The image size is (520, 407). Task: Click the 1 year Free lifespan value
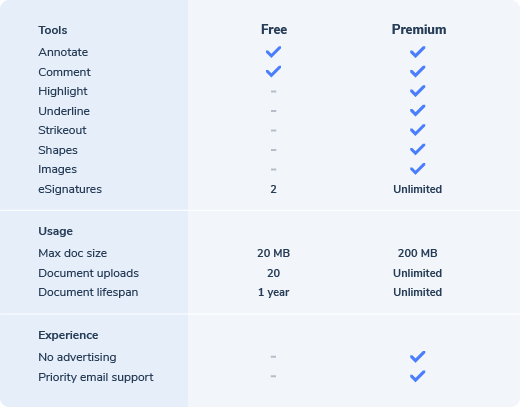(273, 292)
